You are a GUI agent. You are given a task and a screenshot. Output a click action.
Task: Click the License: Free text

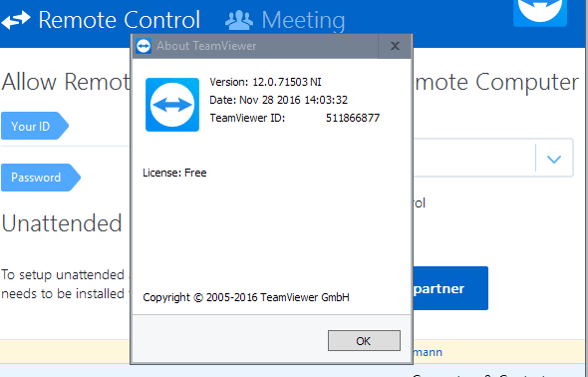click(x=174, y=173)
